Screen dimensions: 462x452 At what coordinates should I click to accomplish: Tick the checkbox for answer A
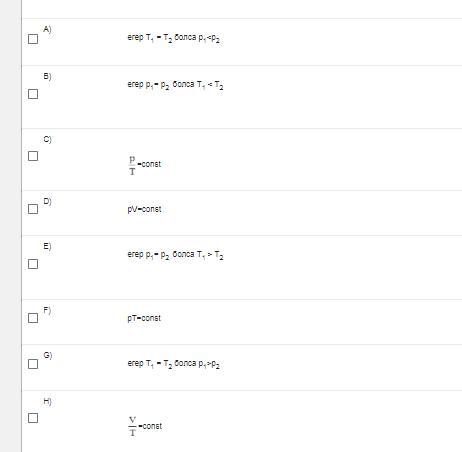coord(33,39)
